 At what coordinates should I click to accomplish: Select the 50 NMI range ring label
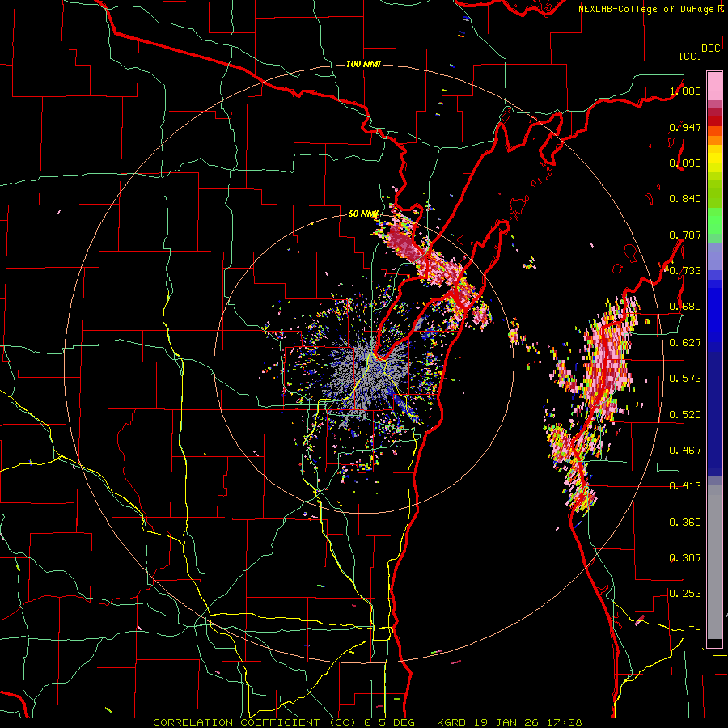363,214
